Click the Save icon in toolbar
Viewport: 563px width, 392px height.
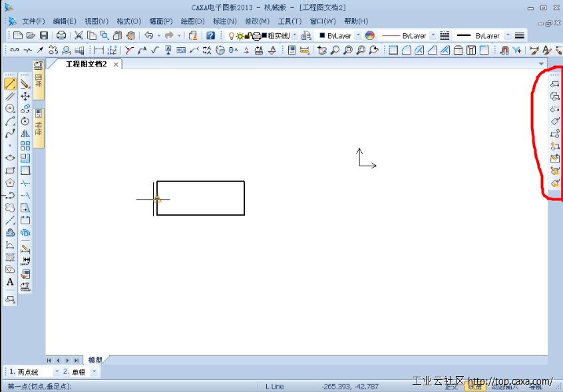44,35
